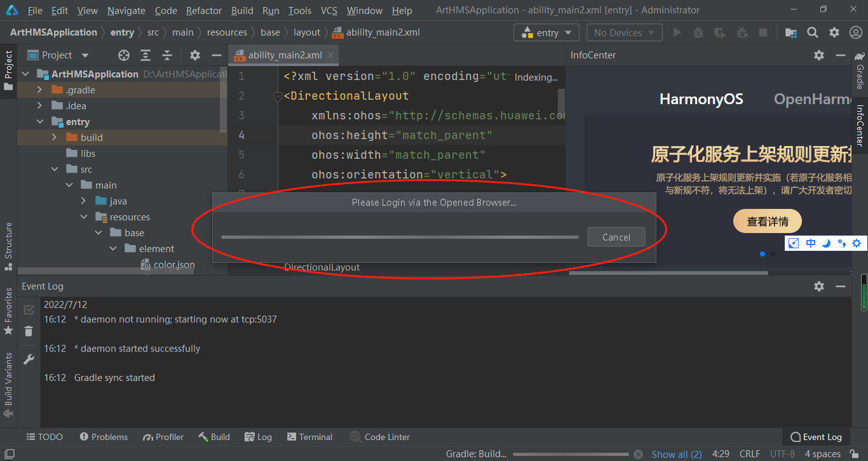
Task: Open Project panel options gear
Action: click(x=195, y=55)
